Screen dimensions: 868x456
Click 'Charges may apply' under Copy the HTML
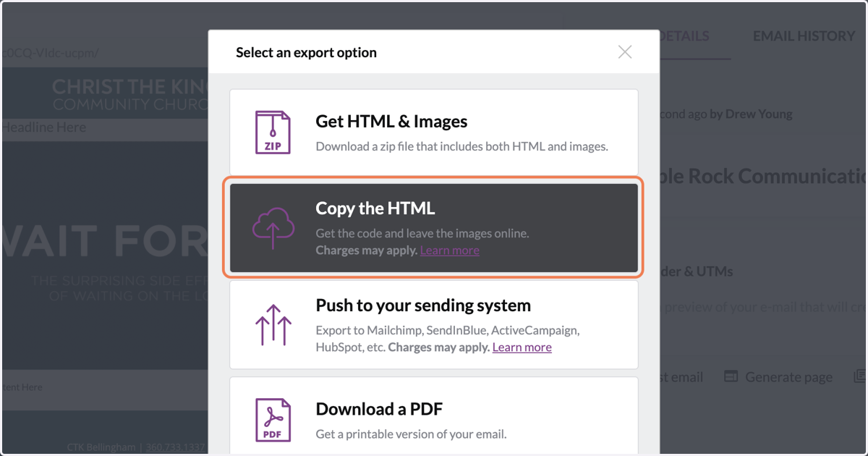coord(366,250)
